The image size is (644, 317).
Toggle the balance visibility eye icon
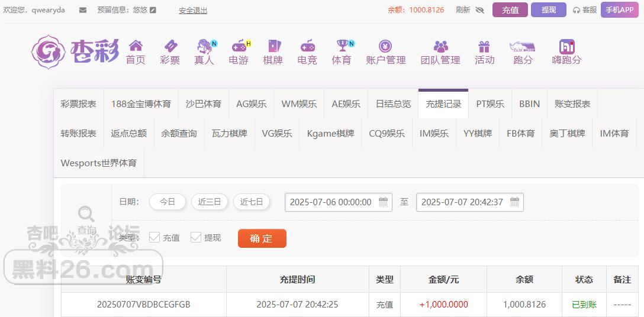click(x=479, y=10)
